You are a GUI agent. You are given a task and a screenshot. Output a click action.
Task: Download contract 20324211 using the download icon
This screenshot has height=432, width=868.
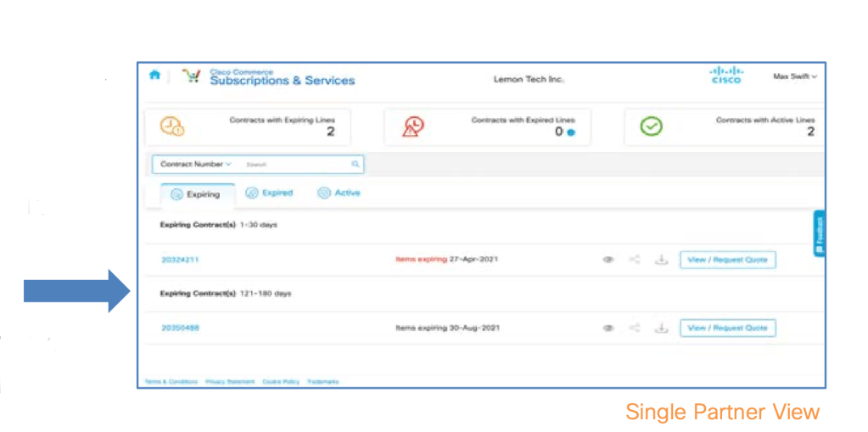[x=661, y=260]
